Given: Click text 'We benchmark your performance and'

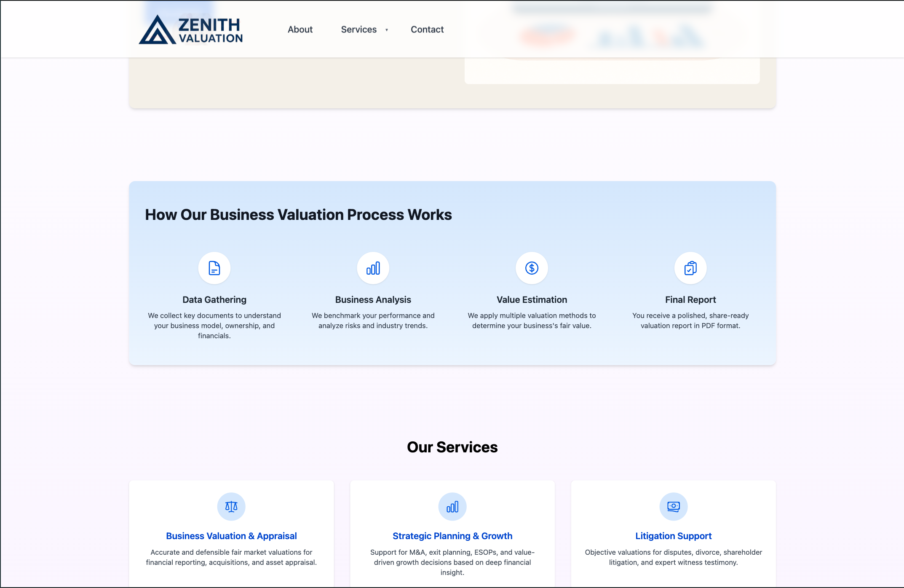Looking at the screenshot, I should tap(373, 315).
